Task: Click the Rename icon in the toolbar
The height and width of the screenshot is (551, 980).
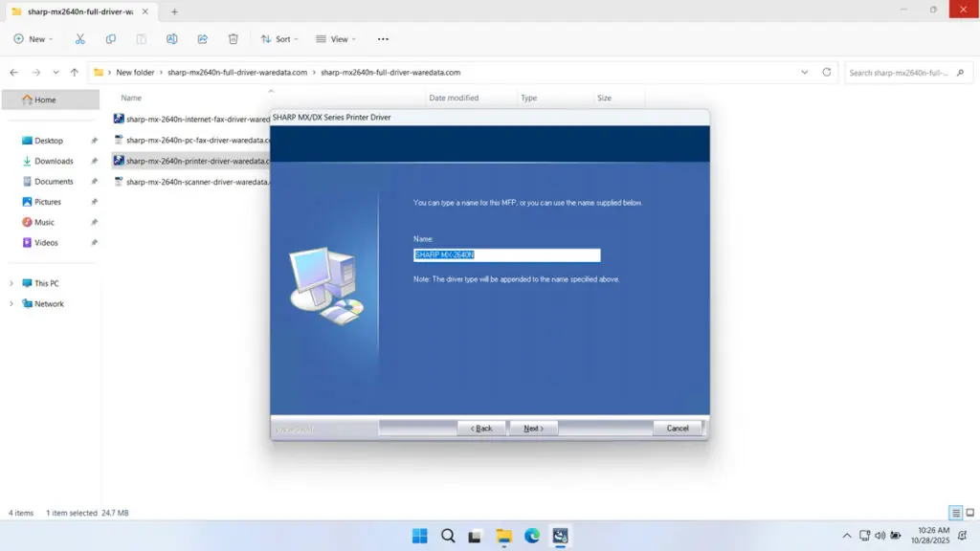Action: pyautogui.click(x=171, y=39)
